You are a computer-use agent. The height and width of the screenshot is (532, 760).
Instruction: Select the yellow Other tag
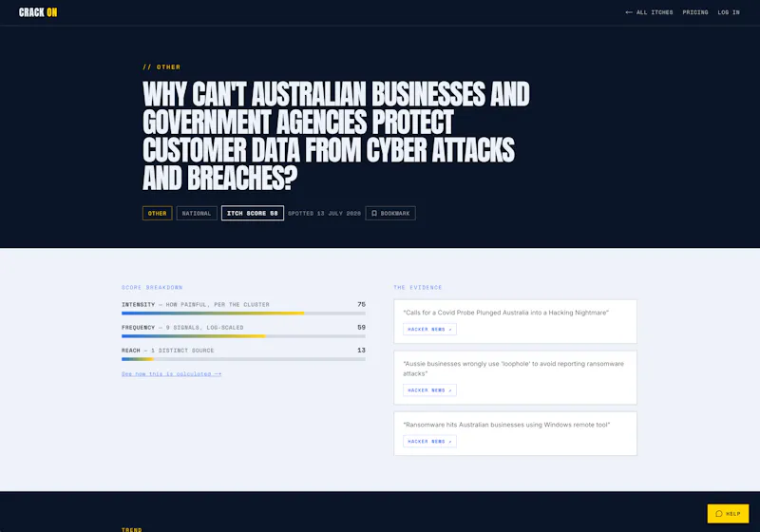click(x=157, y=213)
